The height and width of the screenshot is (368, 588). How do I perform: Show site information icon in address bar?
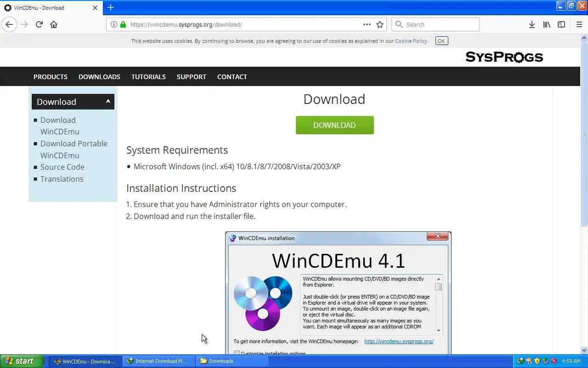(x=114, y=24)
